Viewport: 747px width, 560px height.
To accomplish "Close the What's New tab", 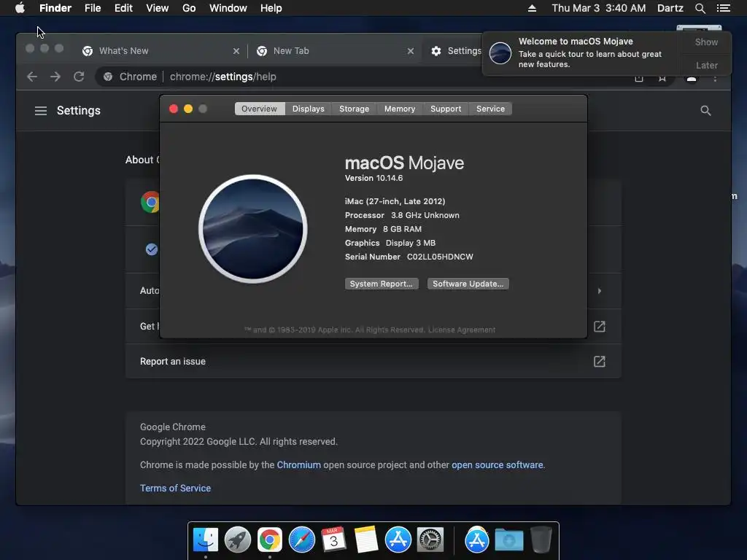I will tap(236, 51).
